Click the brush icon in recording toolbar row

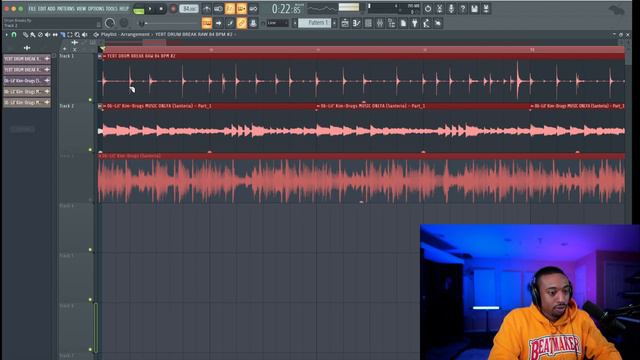[x=230, y=23]
